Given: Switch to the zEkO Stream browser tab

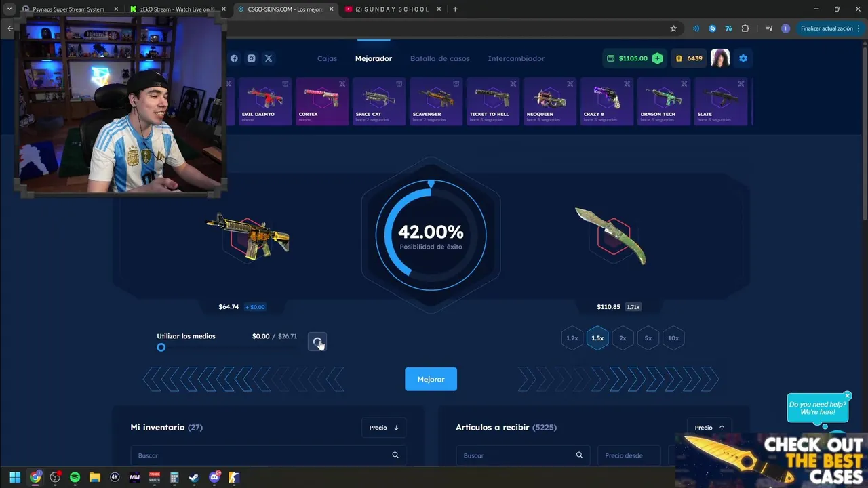Looking at the screenshot, I should 178,9.
